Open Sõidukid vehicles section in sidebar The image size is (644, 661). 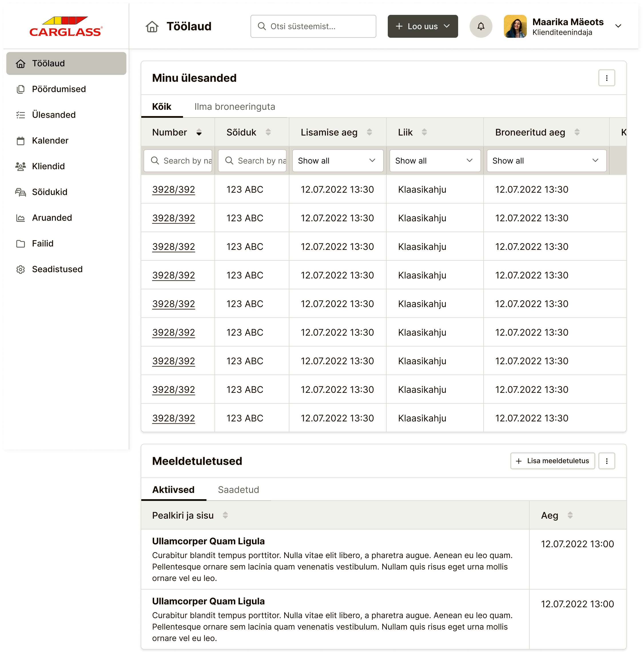pyautogui.click(x=49, y=192)
